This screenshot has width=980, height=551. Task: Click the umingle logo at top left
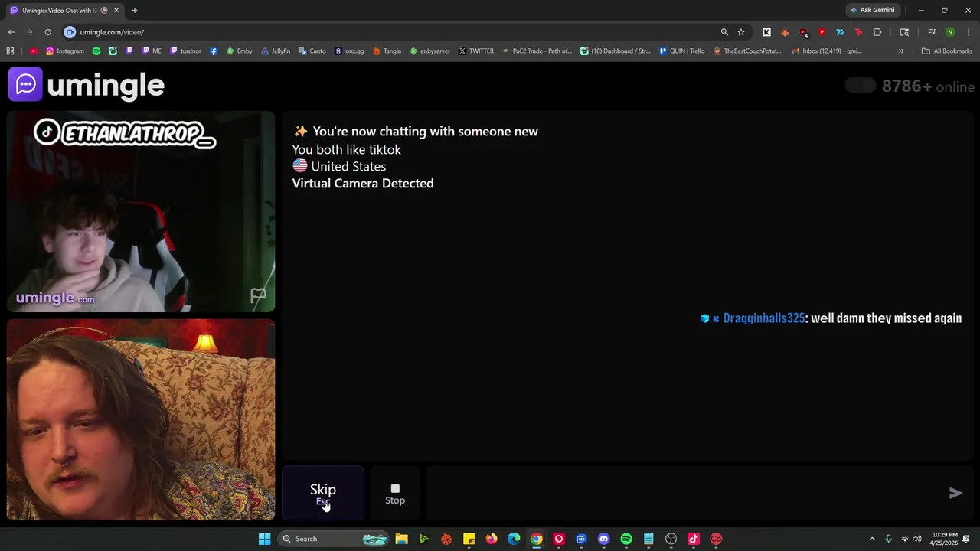(x=87, y=85)
